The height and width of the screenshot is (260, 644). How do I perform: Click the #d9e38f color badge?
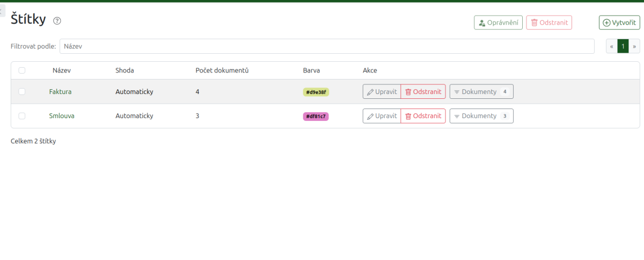316,92
